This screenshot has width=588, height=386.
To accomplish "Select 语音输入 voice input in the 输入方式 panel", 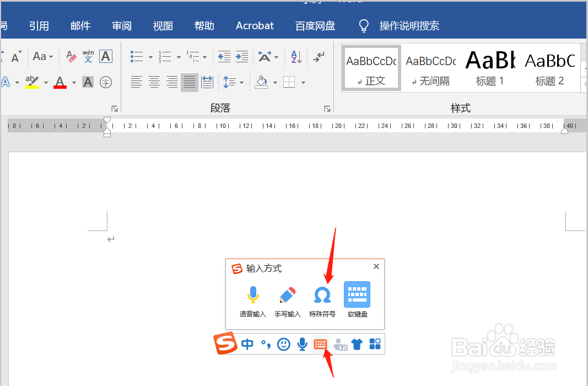I will [x=253, y=294].
